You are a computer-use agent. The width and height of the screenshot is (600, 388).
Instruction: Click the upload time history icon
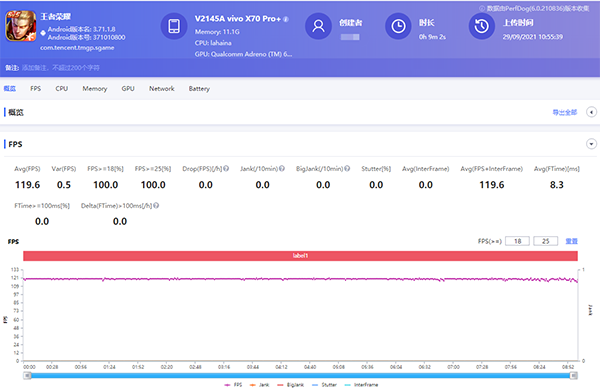coord(482,26)
